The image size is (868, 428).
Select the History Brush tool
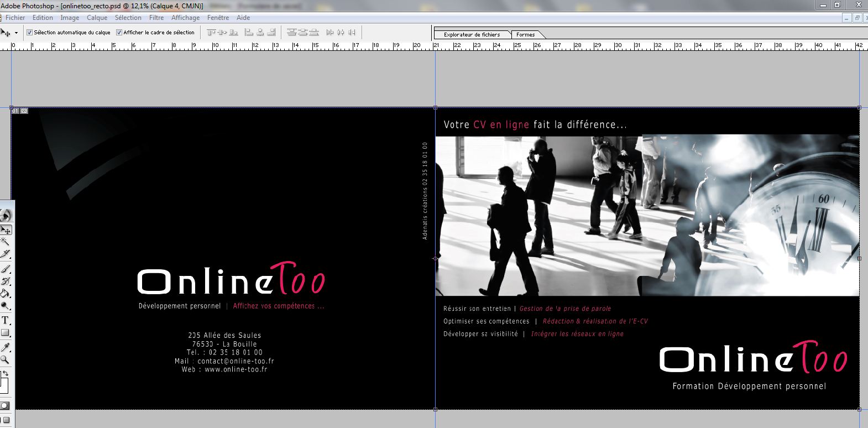pos(6,281)
